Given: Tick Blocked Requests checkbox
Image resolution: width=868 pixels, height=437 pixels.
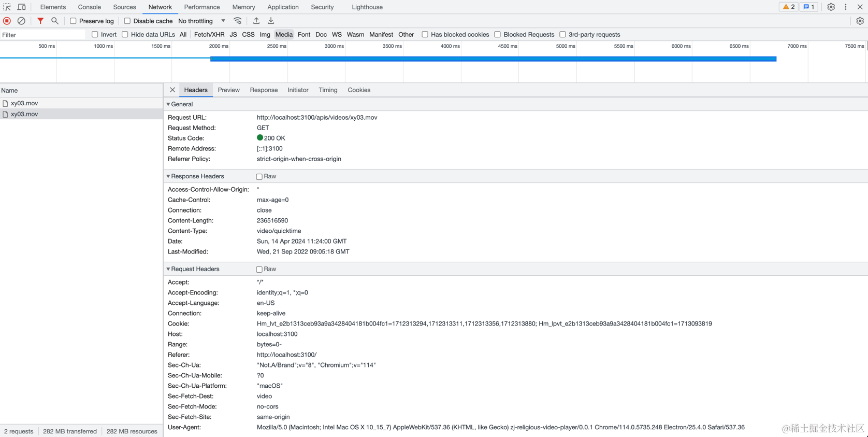Looking at the screenshot, I should (x=497, y=34).
